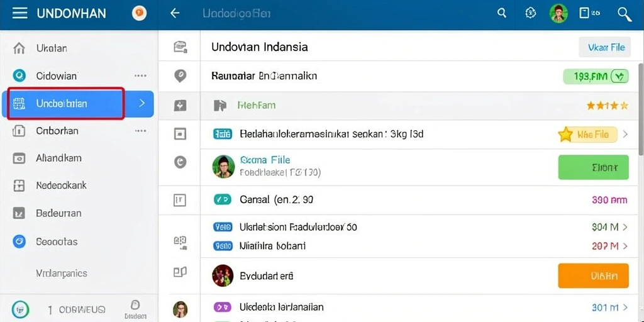Click the vertical scrollbar at right edge
The width and height of the screenshot is (644, 322).
coord(641,109)
